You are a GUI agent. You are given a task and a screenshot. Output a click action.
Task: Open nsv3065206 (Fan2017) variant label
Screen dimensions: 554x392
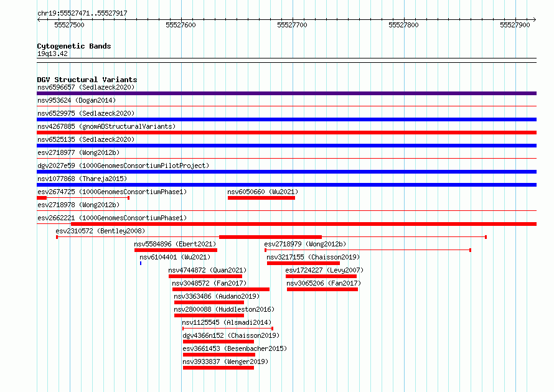[324, 283]
